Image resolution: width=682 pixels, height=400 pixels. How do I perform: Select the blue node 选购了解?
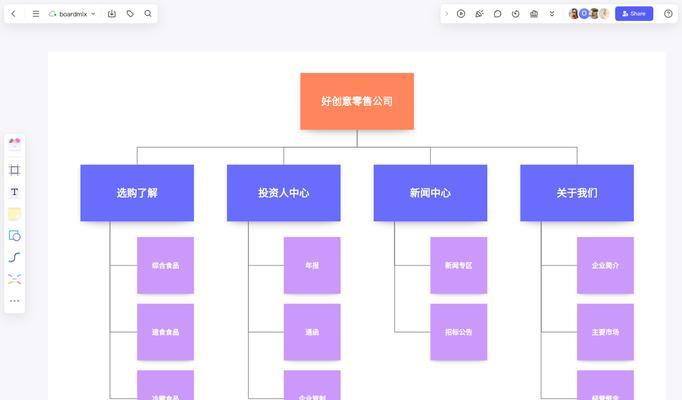coord(137,193)
